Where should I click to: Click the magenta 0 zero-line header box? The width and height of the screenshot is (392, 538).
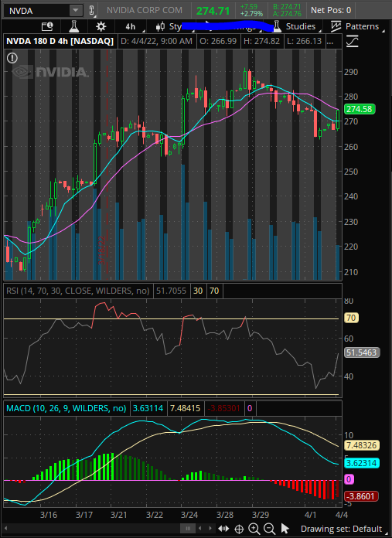pos(250,408)
